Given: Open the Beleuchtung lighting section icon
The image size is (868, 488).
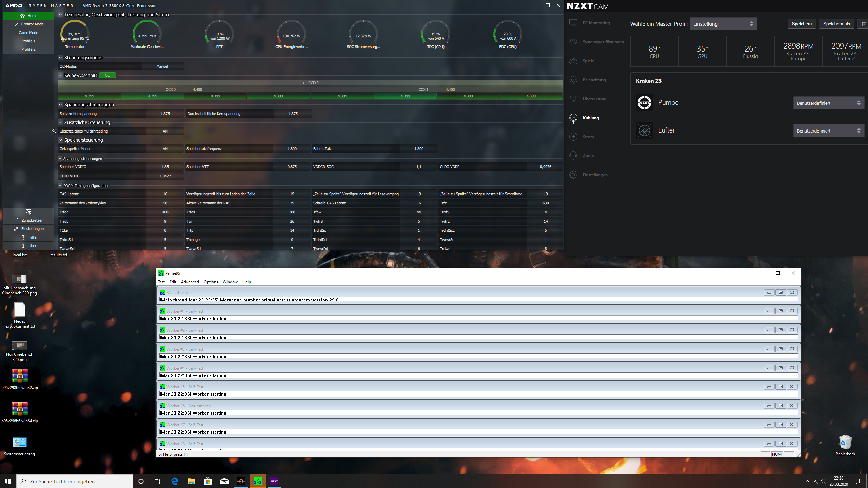Looking at the screenshot, I should coord(573,80).
